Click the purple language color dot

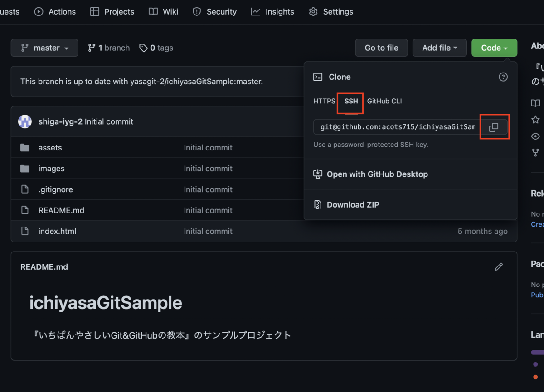[x=534, y=364]
